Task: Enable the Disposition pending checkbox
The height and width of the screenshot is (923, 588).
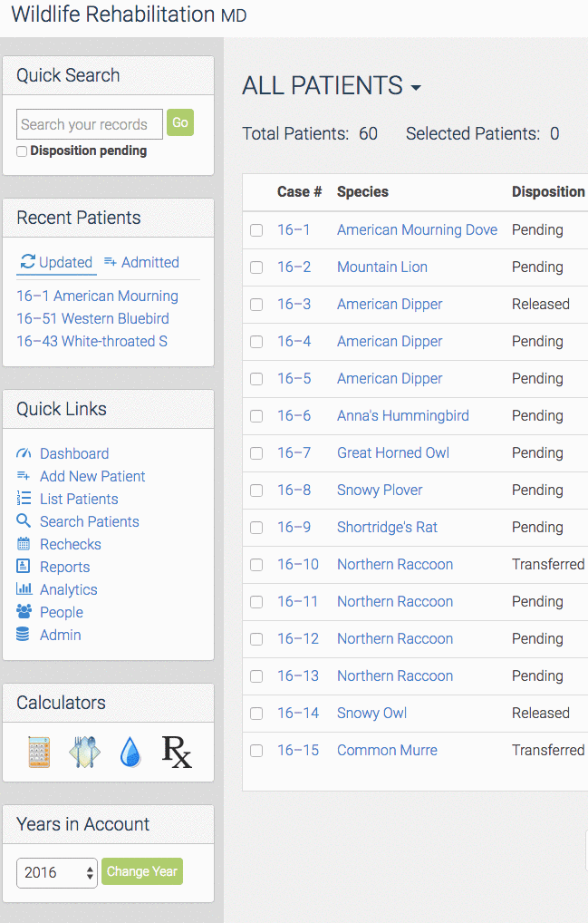Action: 22,151
